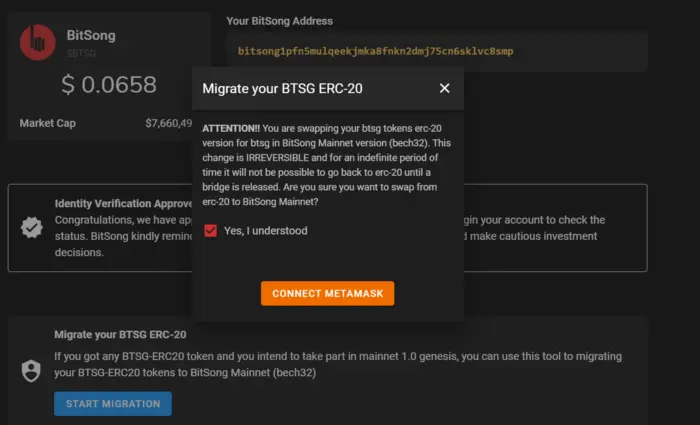The image size is (700, 425).
Task: Uncheck the 'Yes, I understood' checkbox
Action: [x=210, y=231]
